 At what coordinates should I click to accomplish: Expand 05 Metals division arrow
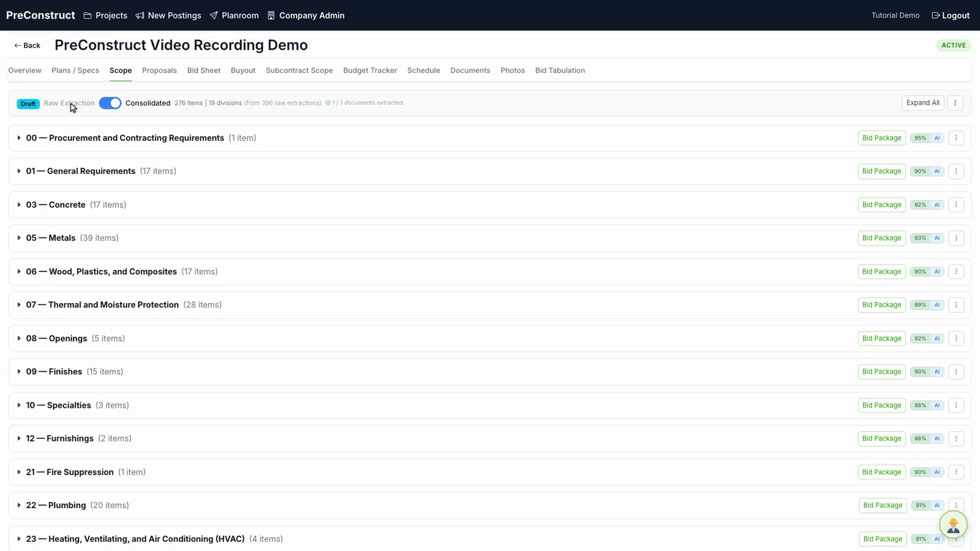pos(19,238)
